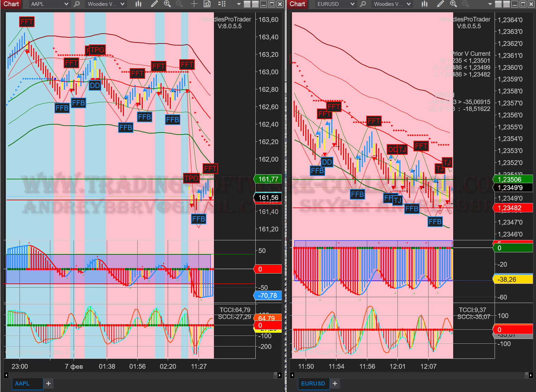Expand the EURUSD instrument selector dropdown
This screenshot has width=536, height=392.
click(353, 4)
